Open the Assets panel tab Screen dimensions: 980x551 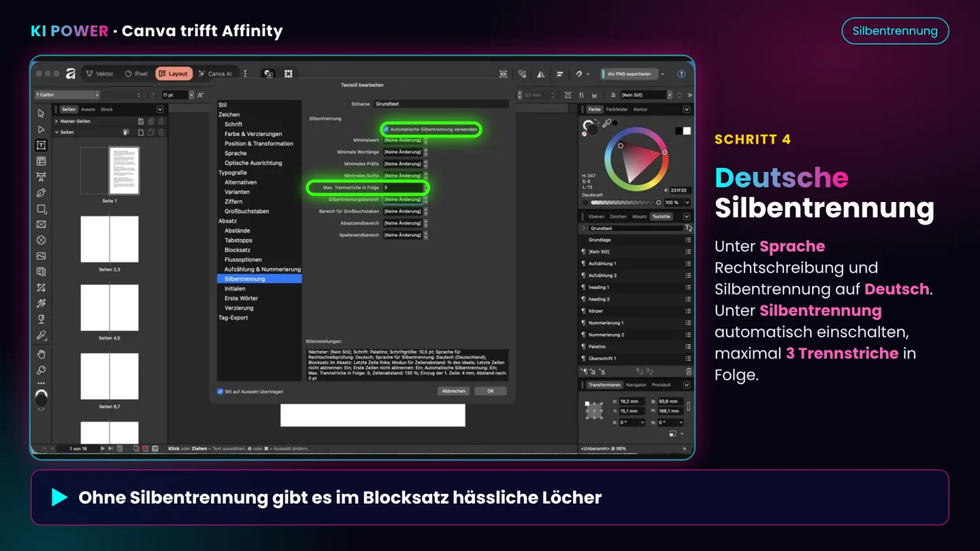coord(88,109)
